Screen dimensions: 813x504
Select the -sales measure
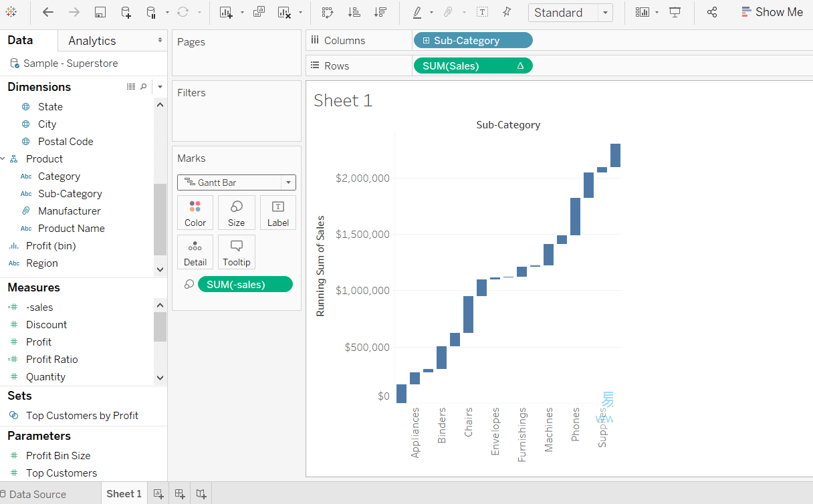tap(39, 307)
